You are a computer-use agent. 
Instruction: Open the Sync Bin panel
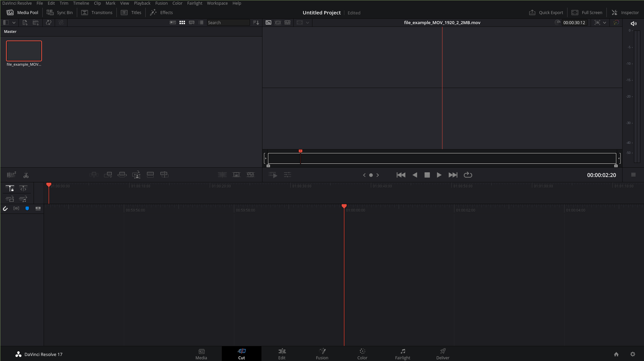[x=60, y=12]
